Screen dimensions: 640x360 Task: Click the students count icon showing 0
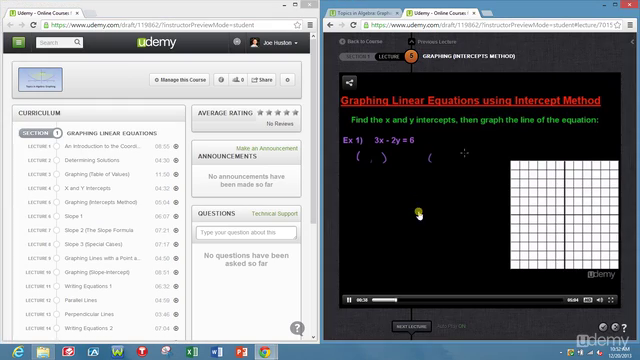click(238, 80)
